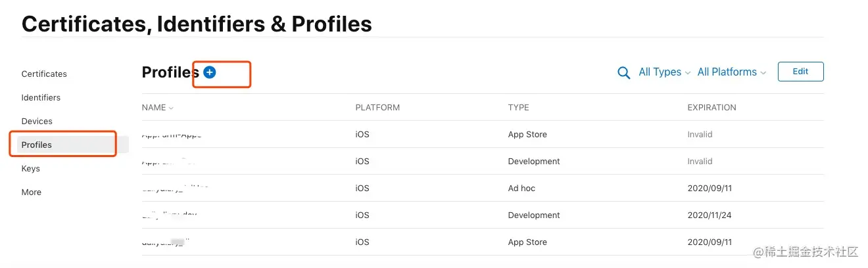Click the Edit button
868x268 pixels.
point(800,72)
